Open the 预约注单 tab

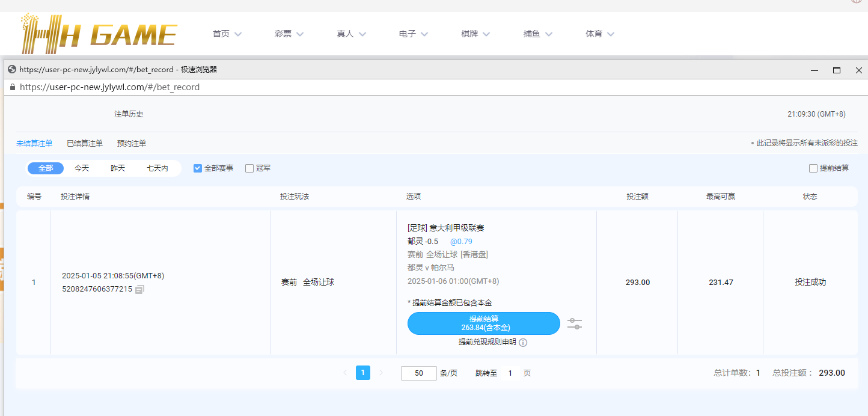point(132,144)
